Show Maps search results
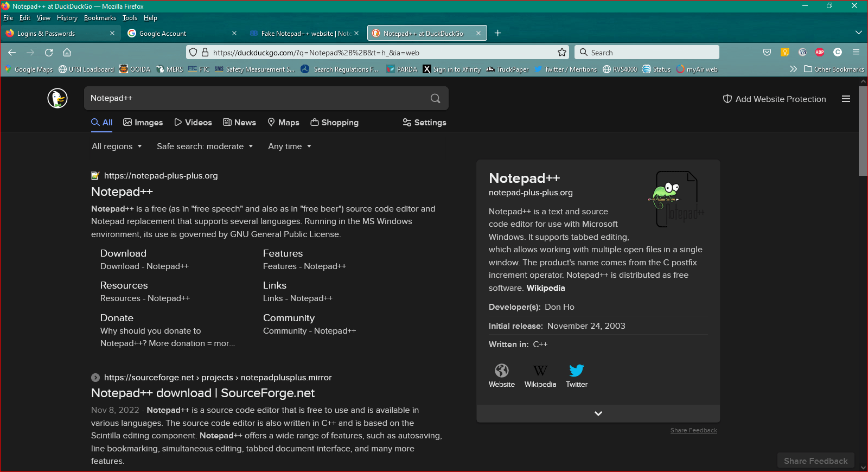The height and width of the screenshot is (472, 868). [x=283, y=123]
